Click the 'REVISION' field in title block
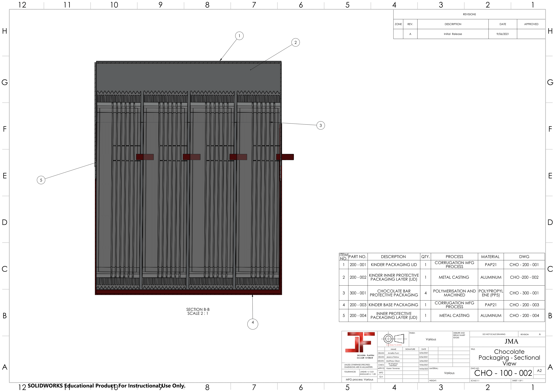The height and width of the screenshot is (392, 555). tap(524, 335)
